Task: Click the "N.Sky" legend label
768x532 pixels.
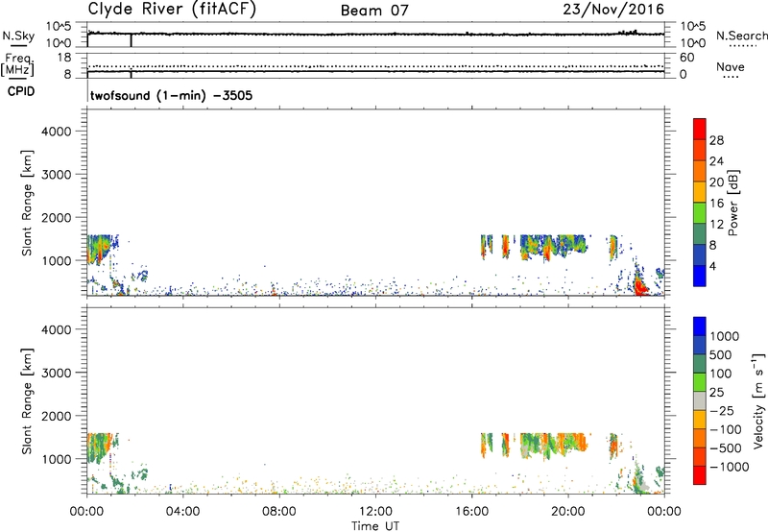Action: click(18, 36)
